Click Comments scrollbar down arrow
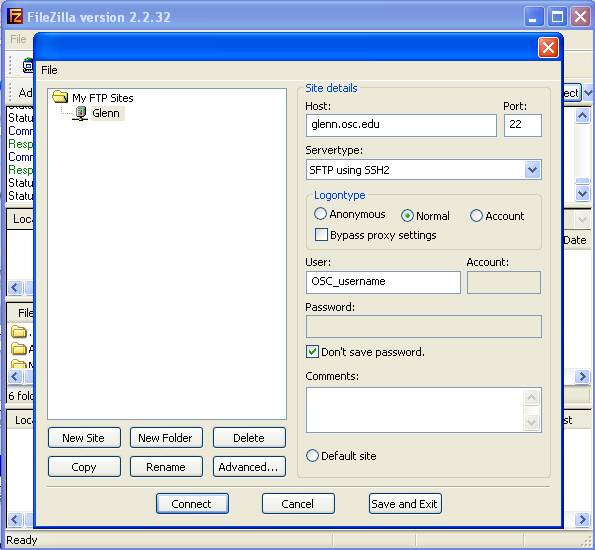 point(531,422)
